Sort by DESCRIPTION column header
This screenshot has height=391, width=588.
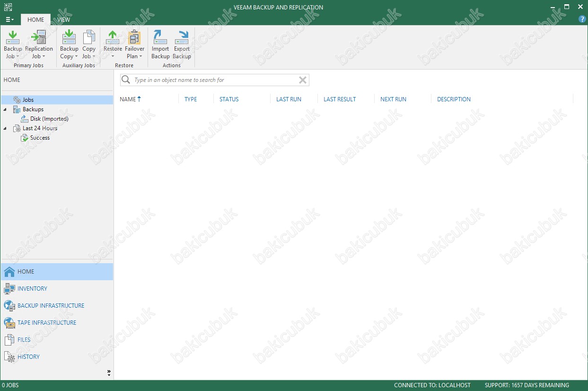pos(454,99)
